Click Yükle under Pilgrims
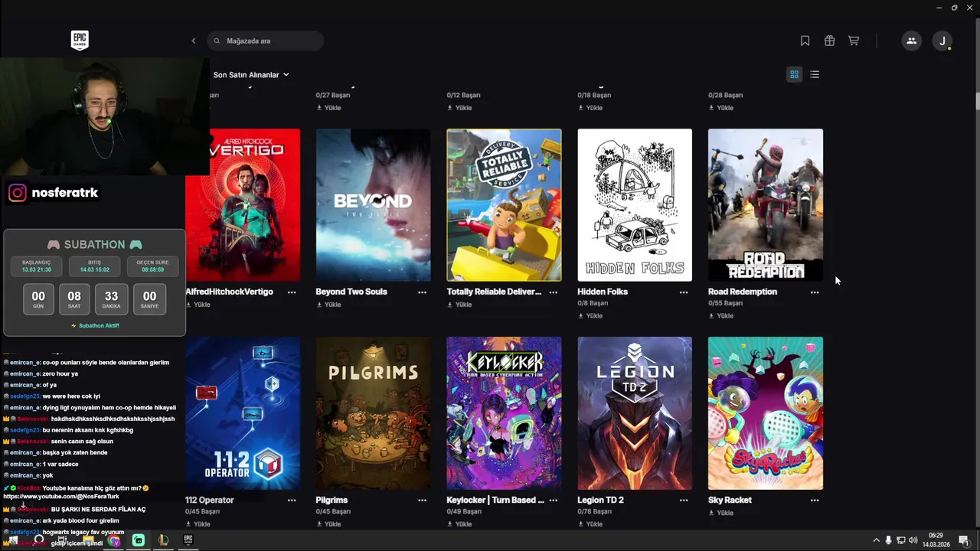The image size is (980, 551). click(328, 524)
